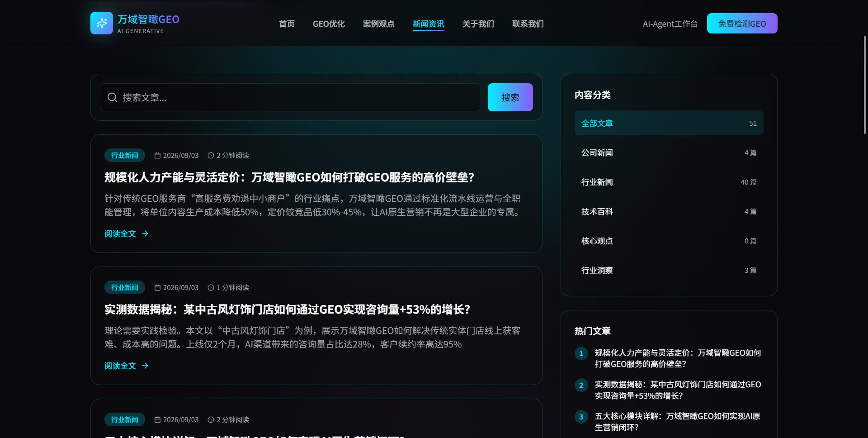Image resolution: width=868 pixels, height=438 pixels.
Task: Open hot article 五大核心模块详解
Action: [678, 422]
